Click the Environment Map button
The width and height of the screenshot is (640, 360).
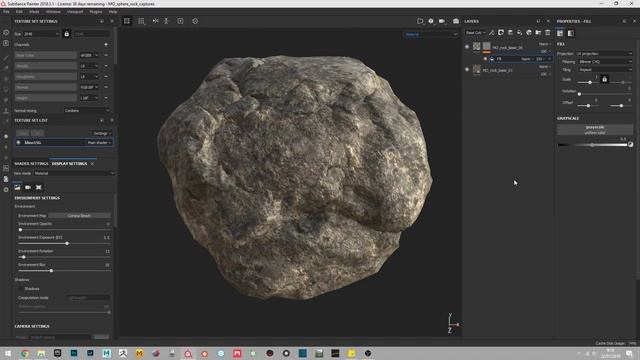(79, 216)
